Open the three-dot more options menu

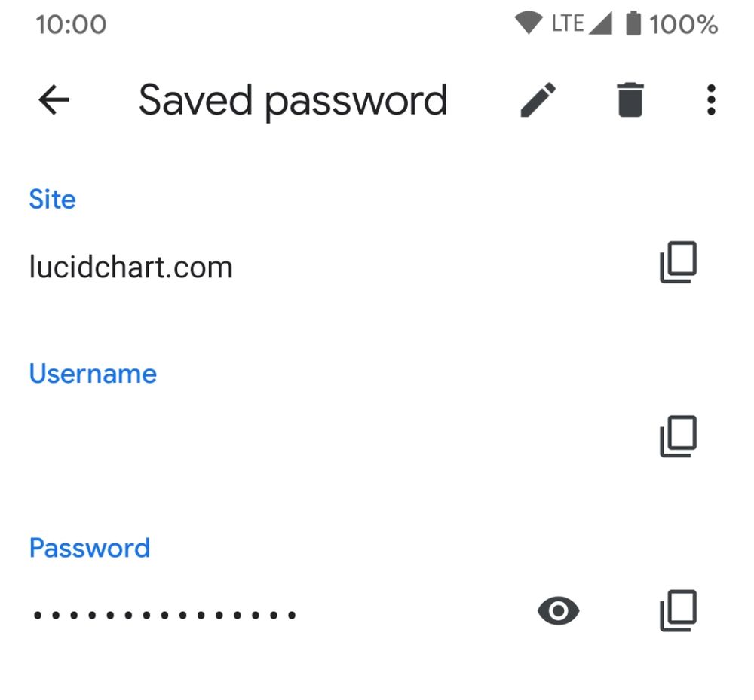(710, 100)
